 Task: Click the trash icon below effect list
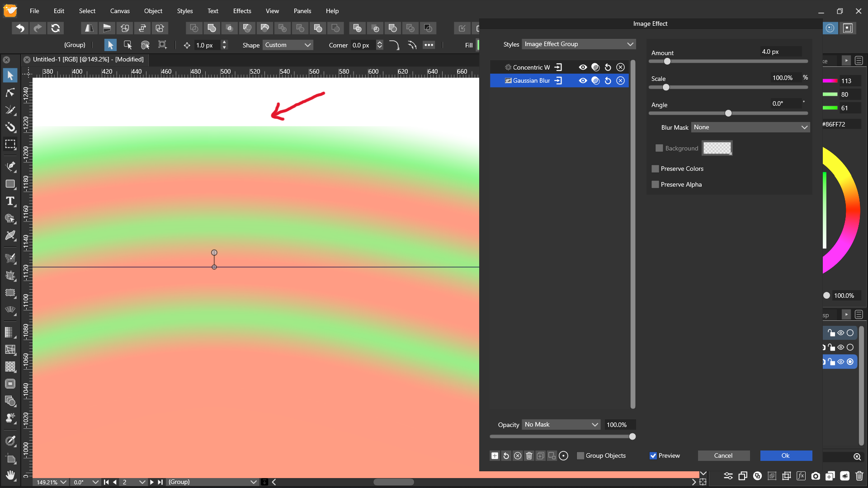pyautogui.click(x=529, y=455)
